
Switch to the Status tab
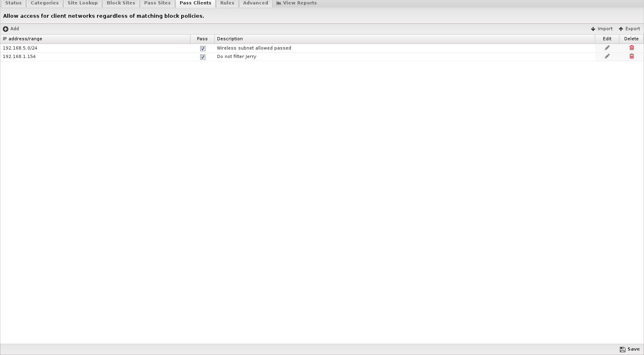13,3
